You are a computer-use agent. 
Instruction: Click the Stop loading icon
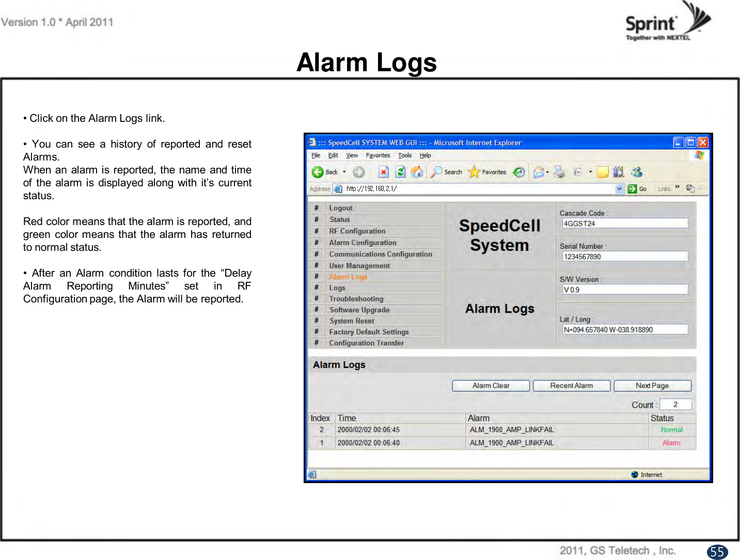pyautogui.click(x=383, y=172)
